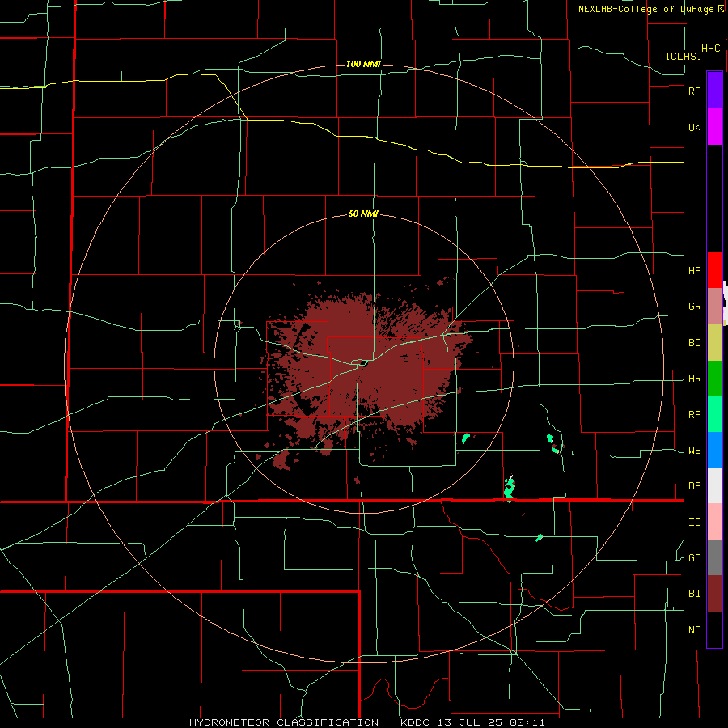Click the IC legend label
728x728 pixels.
pos(694,523)
